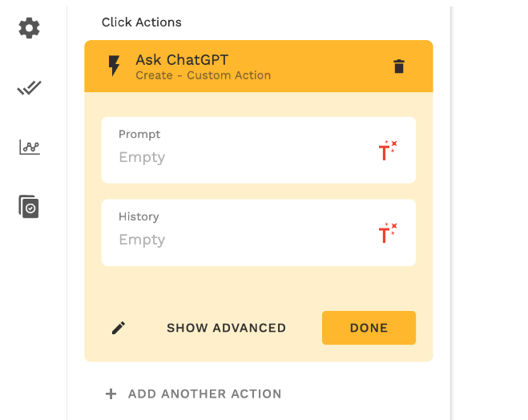Image resolution: width=528 pixels, height=420 pixels.
Task: Click the plus icon to add action
Action: (111, 394)
